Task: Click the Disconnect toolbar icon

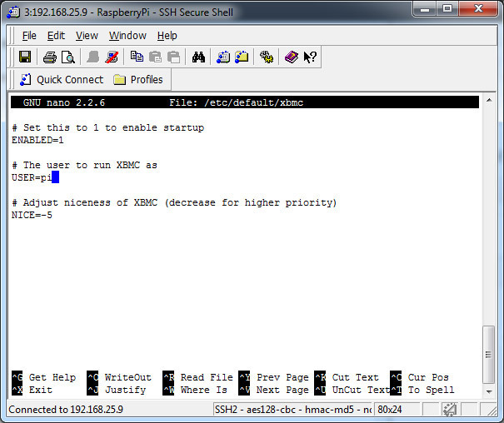Action: (112, 57)
